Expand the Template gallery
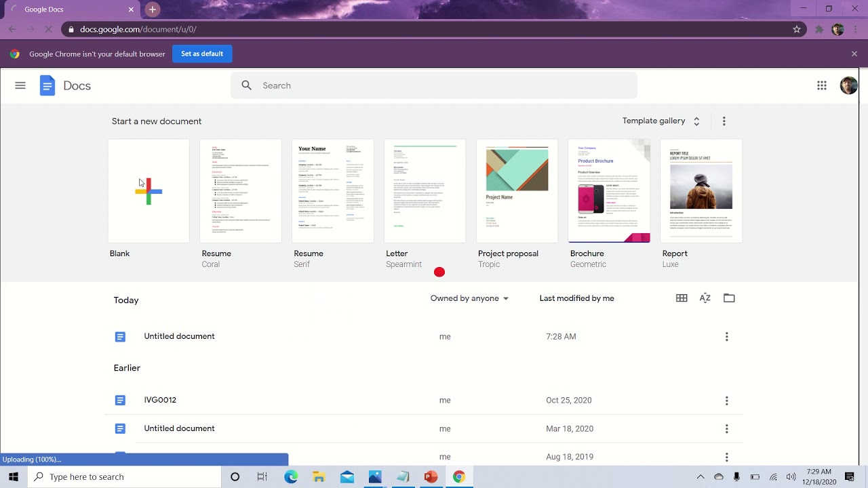The height and width of the screenshot is (488, 868). tap(661, 121)
